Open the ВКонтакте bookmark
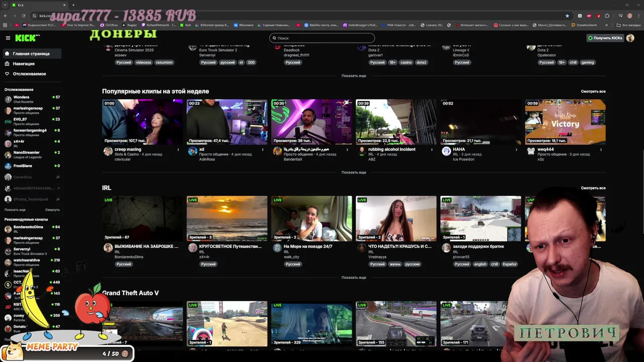This screenshot has width=644, height=362. [244, 25]
